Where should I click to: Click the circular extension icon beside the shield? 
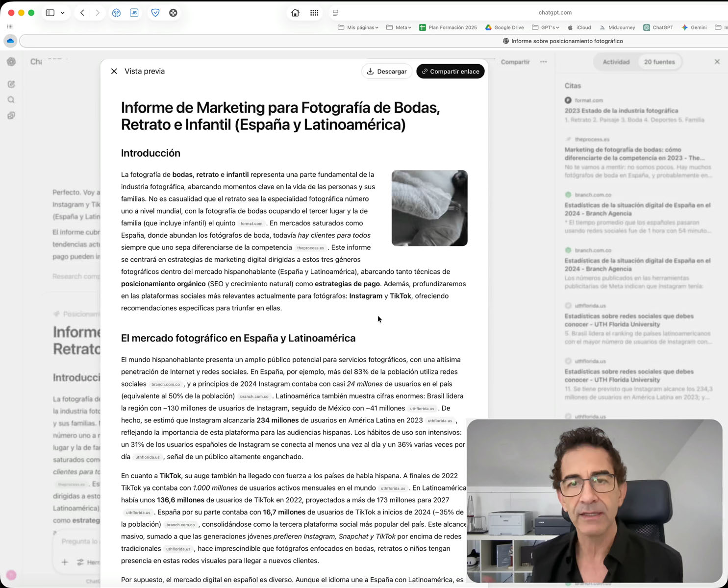click(x=173, y=13)
